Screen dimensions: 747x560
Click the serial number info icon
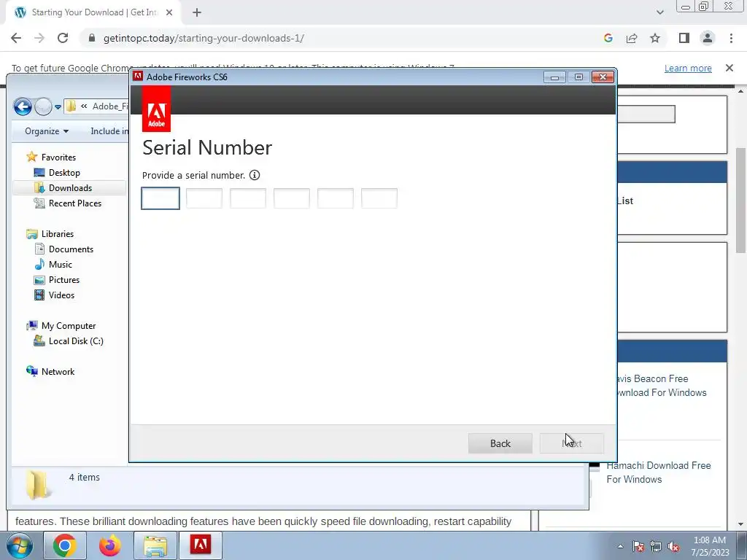pyautogui.click(x=255, y=175)
